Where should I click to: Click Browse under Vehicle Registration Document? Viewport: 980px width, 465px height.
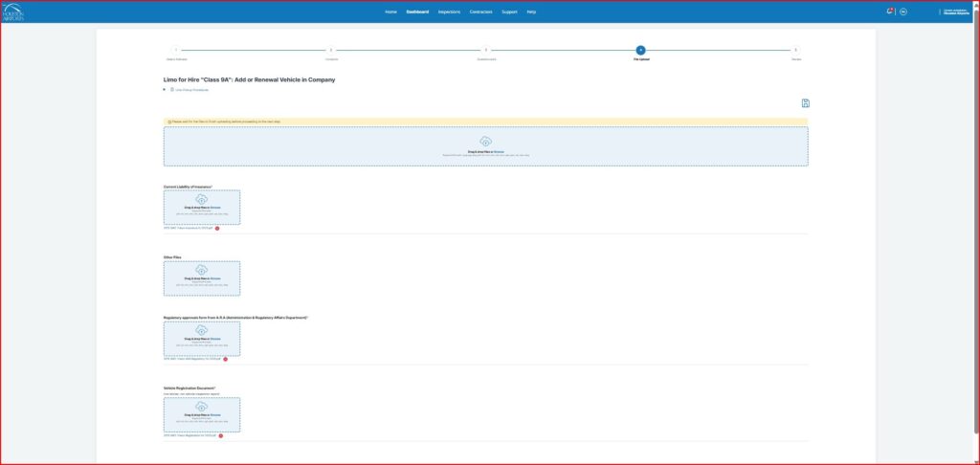coord(215,415)
